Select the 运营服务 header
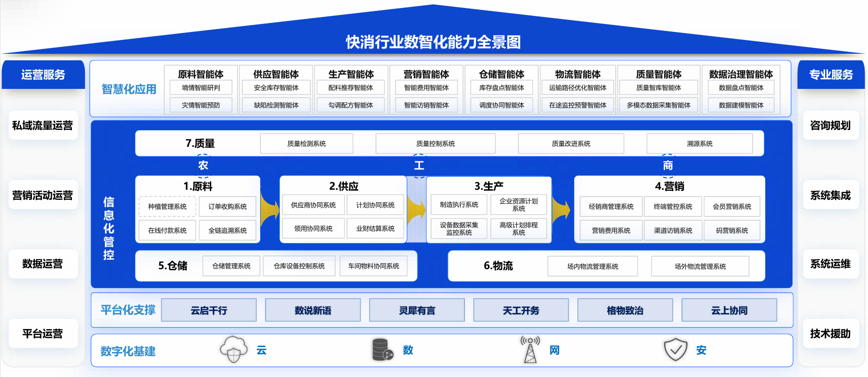The height and width of the screenshot is (377, 868). pyautogui.click(x=43, y=75)
